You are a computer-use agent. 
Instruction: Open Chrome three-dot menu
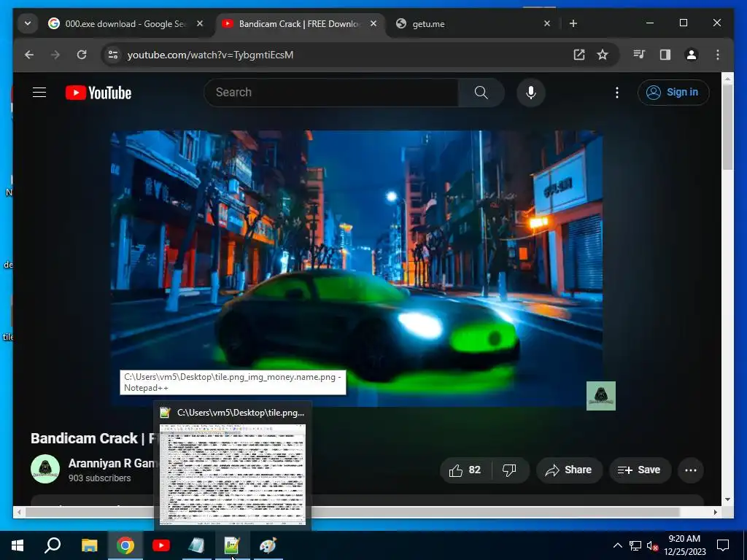pyautogui.click(x=718, y=55)
